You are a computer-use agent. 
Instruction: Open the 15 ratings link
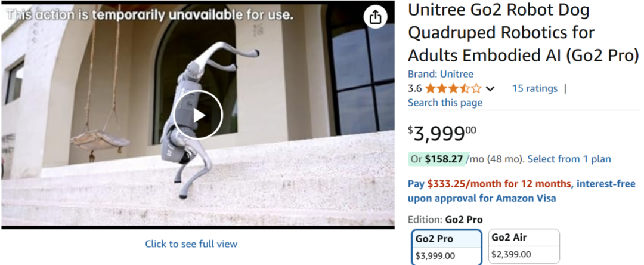tap(534, 88)
